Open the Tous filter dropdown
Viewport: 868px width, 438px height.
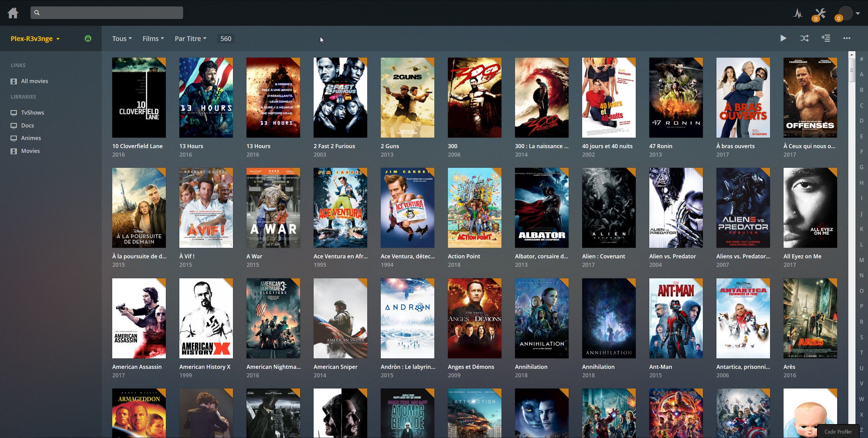pyautogui.click(x=122, y=39)
